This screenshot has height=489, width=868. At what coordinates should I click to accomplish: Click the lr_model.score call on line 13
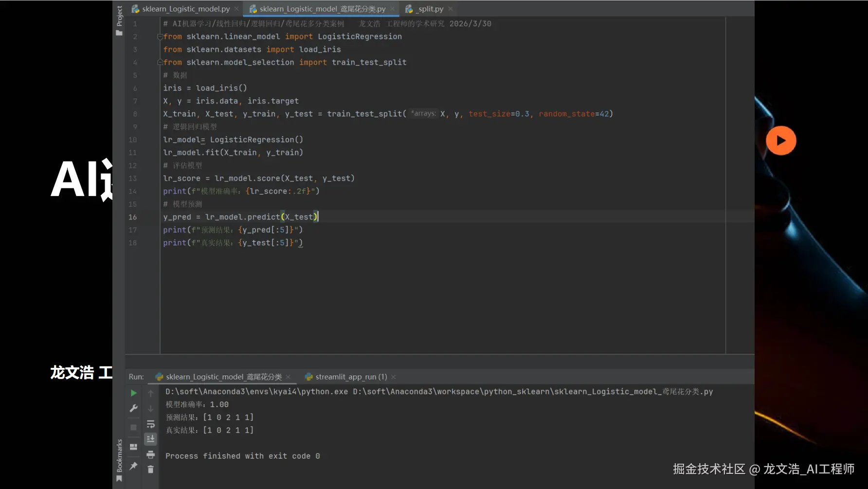click(284, 179)
